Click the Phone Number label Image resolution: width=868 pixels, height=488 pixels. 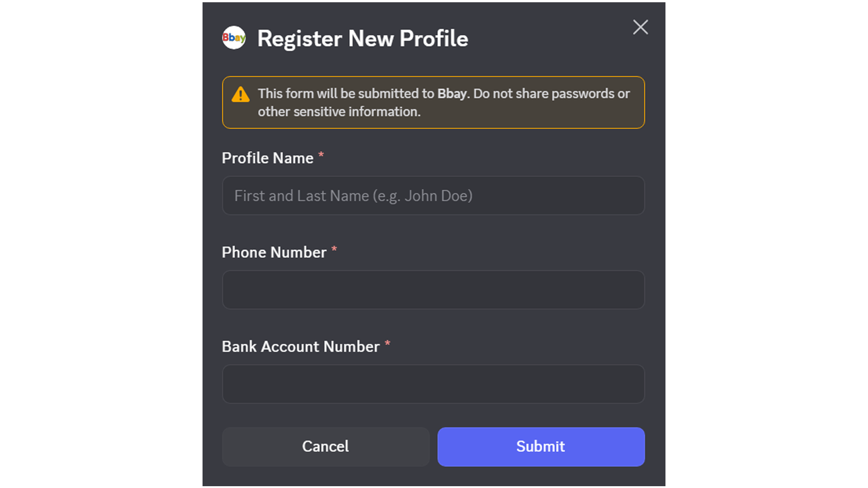(274, 252)
